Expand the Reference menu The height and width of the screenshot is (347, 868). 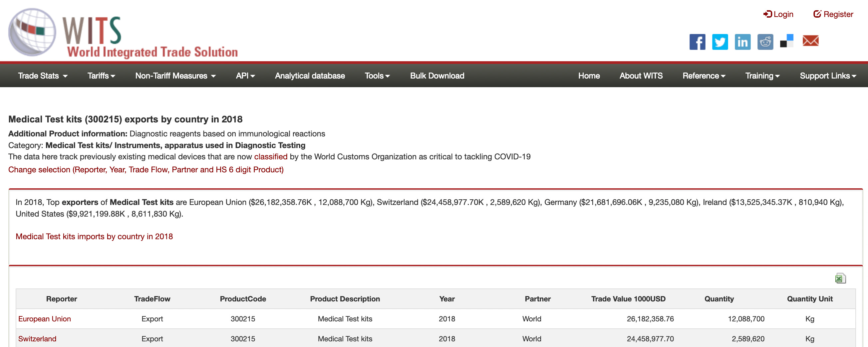704,76
